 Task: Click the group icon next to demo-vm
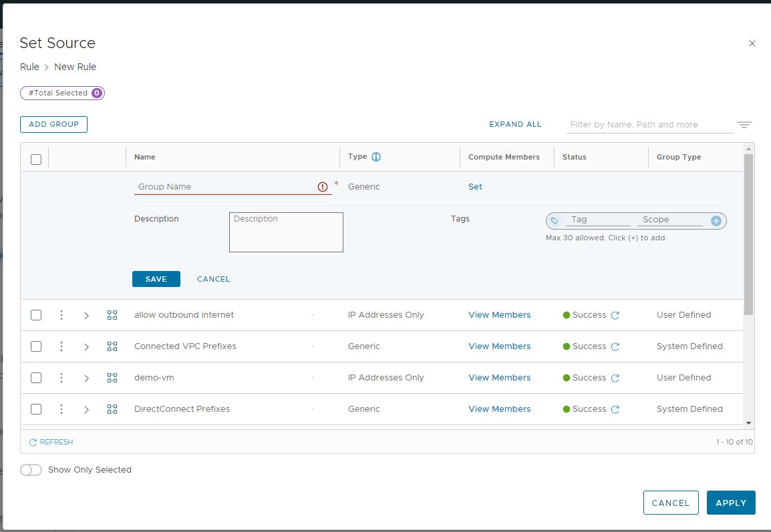112,378
